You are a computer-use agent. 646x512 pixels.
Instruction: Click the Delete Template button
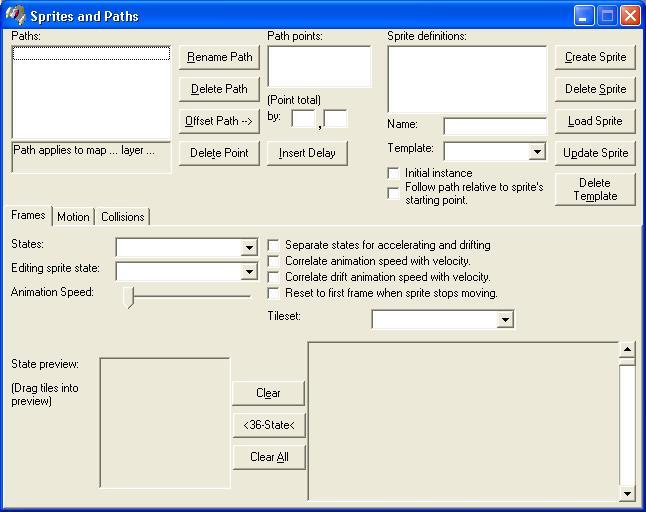click(595, 189)
